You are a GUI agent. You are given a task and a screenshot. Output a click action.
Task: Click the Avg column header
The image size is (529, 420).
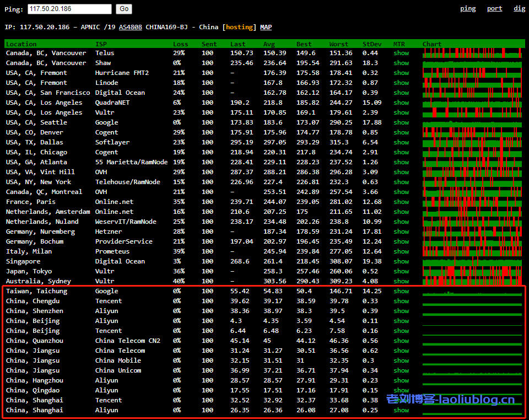[x=269, y=44]
